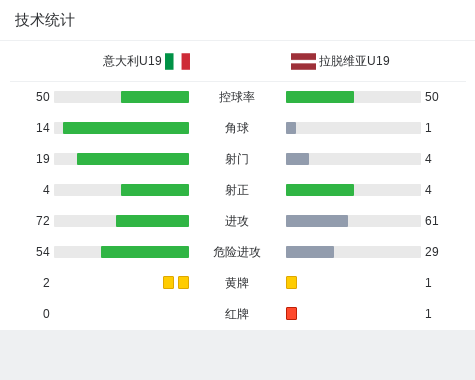Click the 红牌 stat label
This screenshot has height=380, width=475.
(x=237, y=314)
